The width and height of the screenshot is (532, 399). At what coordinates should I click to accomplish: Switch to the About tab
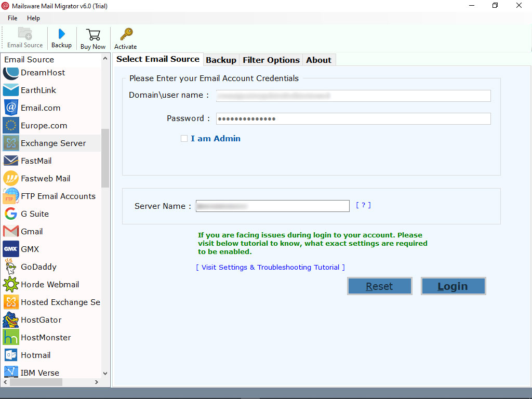click(318, 60)
